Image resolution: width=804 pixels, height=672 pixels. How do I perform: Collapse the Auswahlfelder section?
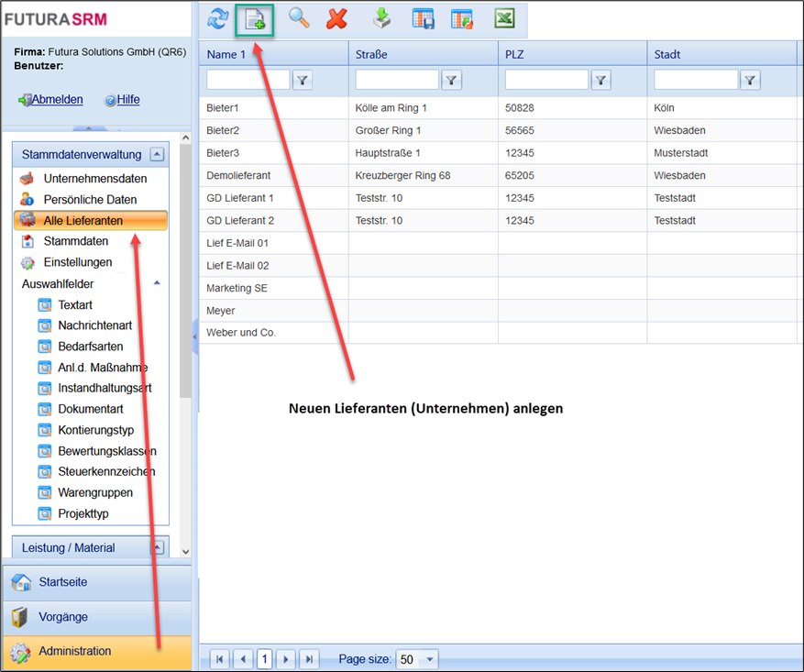click(157, 283)
